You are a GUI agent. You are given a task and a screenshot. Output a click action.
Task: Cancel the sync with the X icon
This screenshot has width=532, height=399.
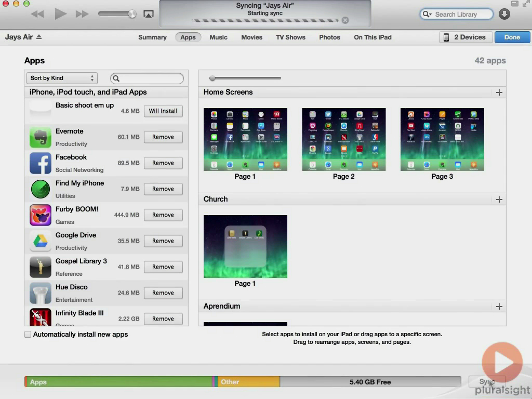tap(345, 20)
